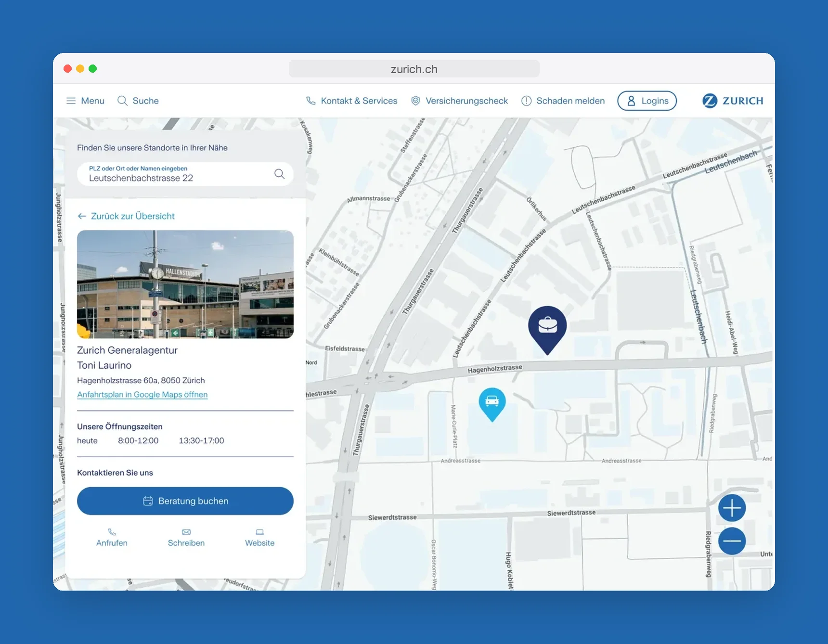Click Anfrufen phone icon
828x644 pixels.
(x=112, y=532)
